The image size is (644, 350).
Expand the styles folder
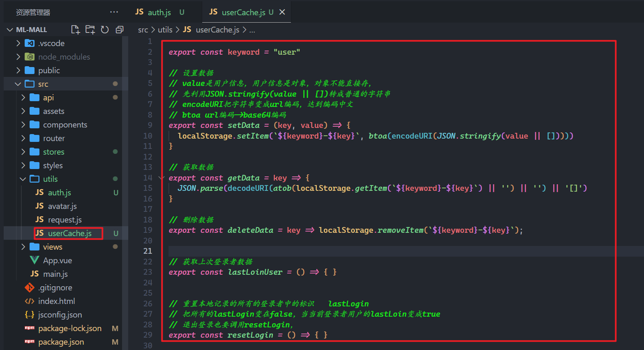tap(23, 165)
